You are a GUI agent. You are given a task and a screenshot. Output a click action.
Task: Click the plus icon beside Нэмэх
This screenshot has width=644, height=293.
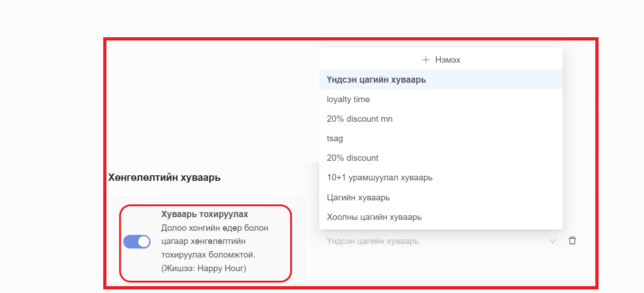pos(426,60)
